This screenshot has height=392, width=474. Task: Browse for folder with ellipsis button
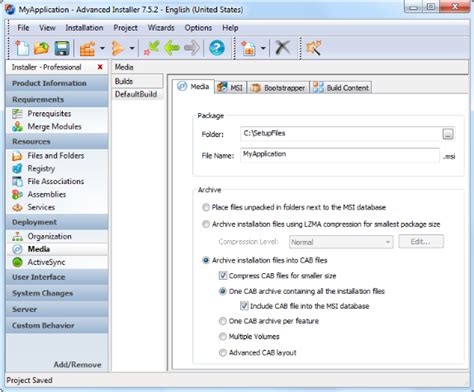point(448,134)
